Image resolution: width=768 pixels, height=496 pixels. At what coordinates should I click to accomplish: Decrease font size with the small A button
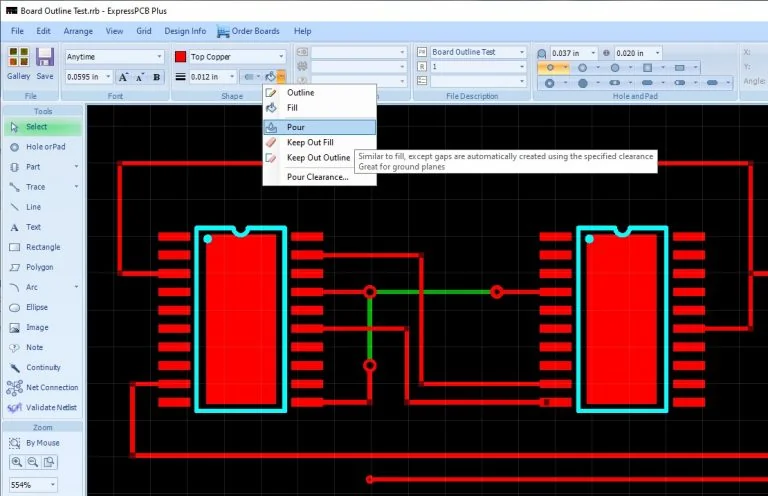click(x=140, y=77)
